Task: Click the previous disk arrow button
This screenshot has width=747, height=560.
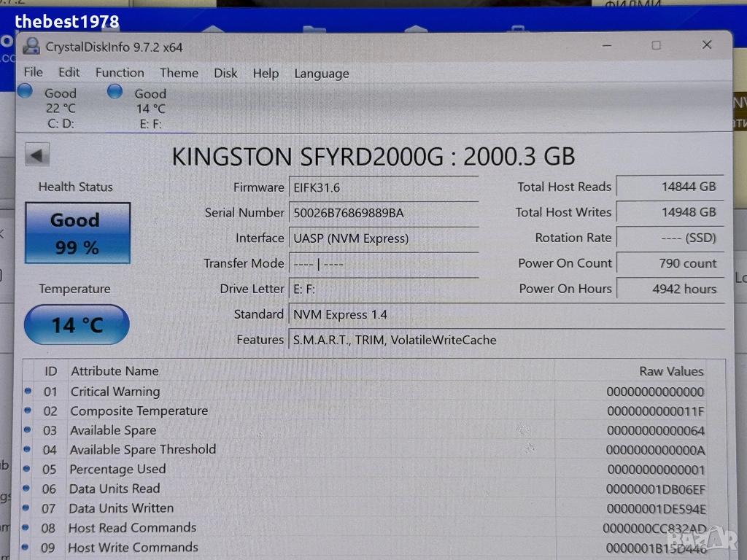Action: click(x=37, y=155)
